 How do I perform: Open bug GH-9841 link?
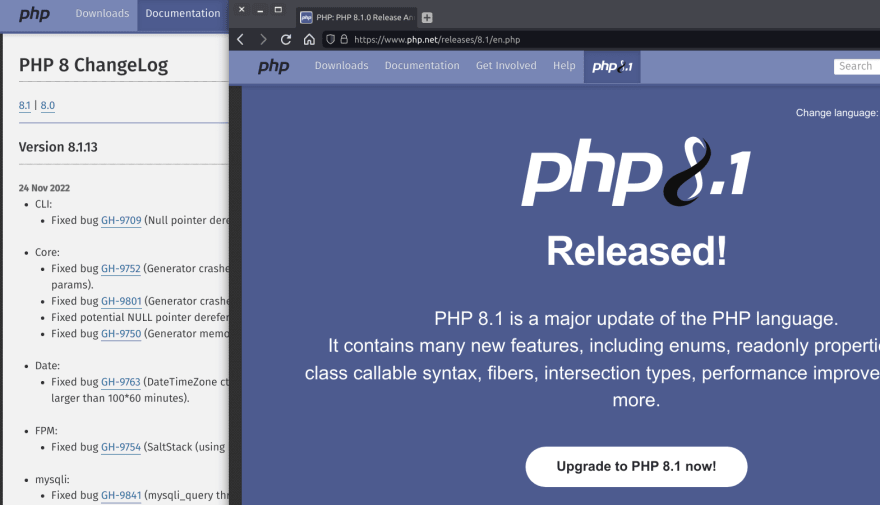click(121, 495)
